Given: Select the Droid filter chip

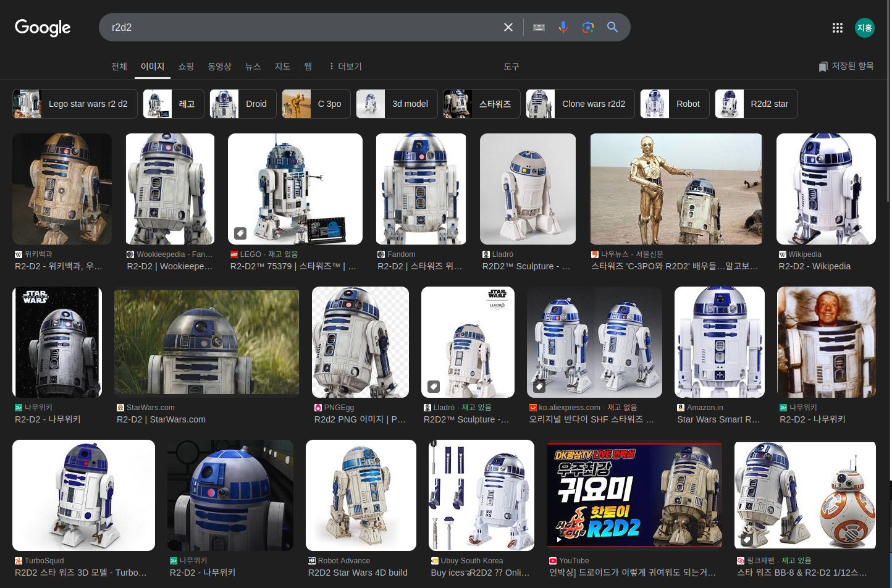Looking at the screenshot, I should (243, 104).
